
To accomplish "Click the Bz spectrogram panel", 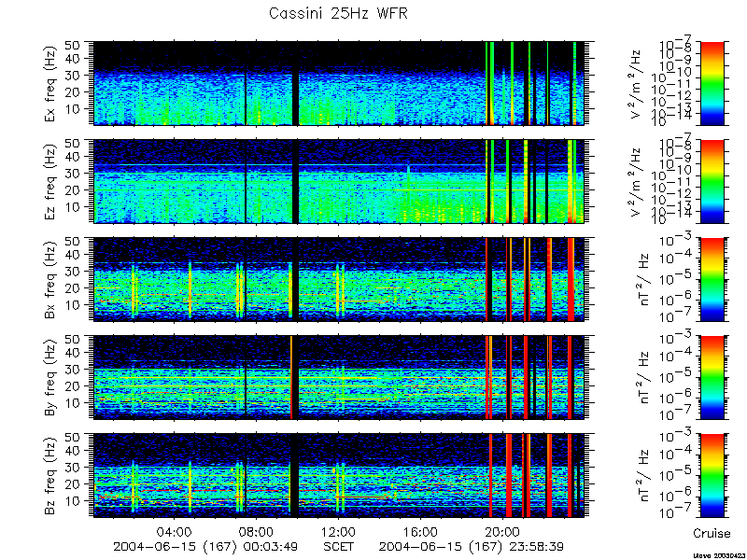I will click(339, 476).
